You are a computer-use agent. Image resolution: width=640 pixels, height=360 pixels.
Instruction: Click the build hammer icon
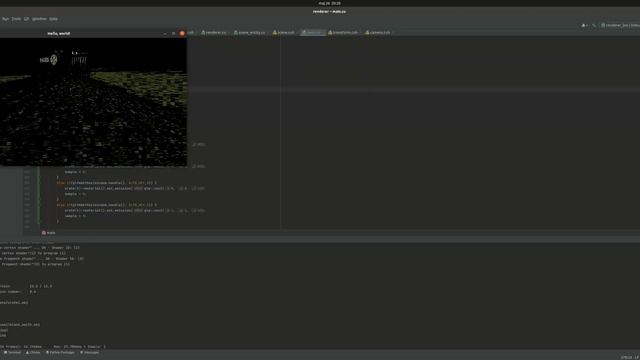(x=594, y=25)
